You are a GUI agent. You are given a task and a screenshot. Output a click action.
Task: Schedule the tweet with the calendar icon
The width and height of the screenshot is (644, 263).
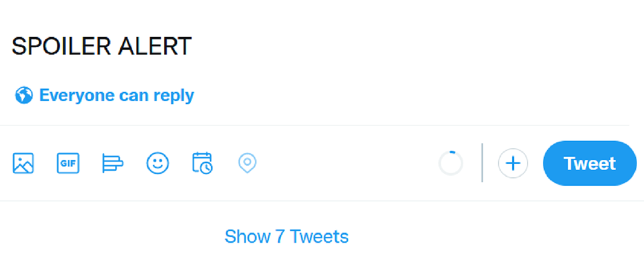click(203, 163)
